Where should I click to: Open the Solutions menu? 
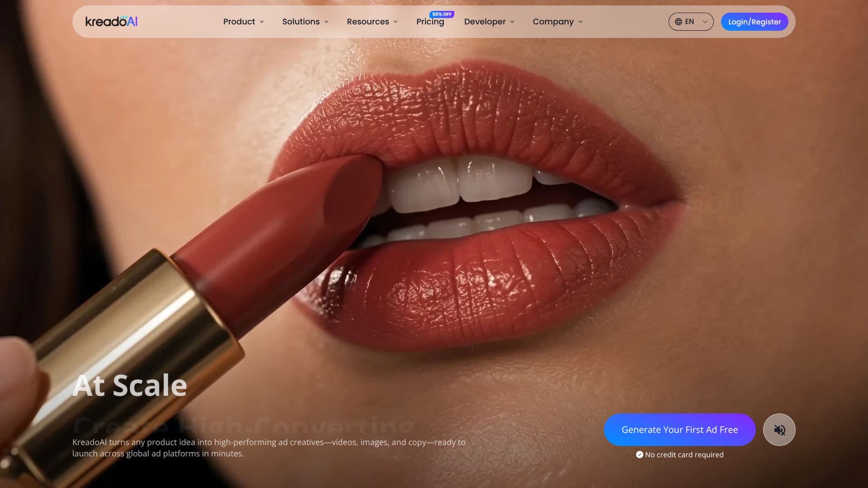click(x=301, y=22)
